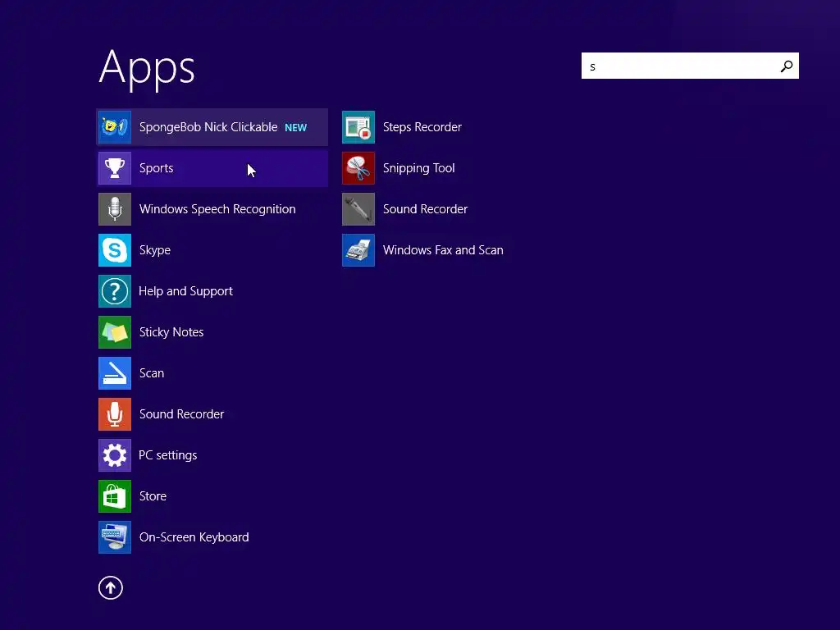Launch the Store shopping bag icon
The height and width of the screenshot is (630, 840).
click(x=115, y=496)
